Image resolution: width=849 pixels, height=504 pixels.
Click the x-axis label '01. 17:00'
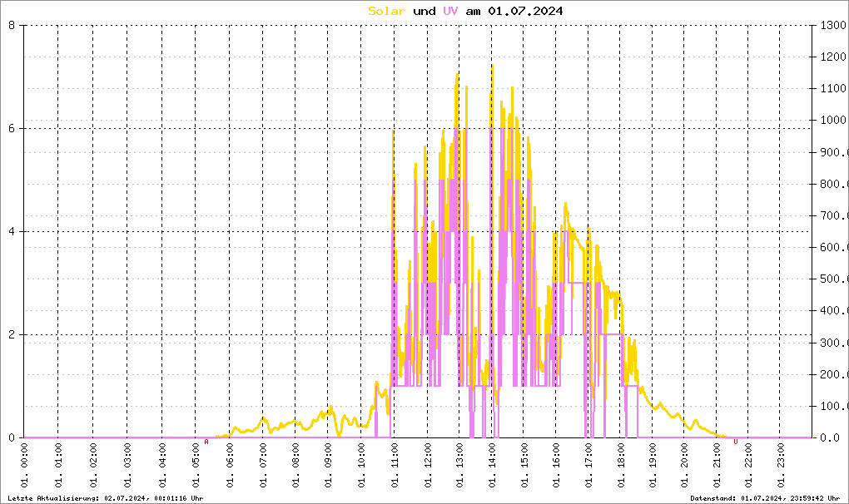(588, 465)
